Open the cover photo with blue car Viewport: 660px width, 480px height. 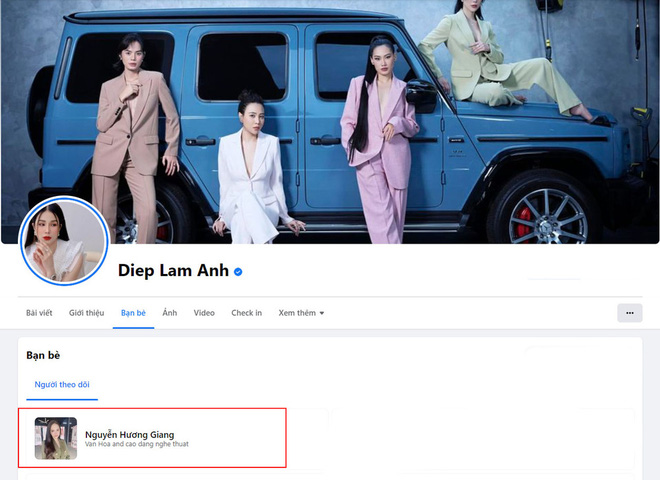330,122
